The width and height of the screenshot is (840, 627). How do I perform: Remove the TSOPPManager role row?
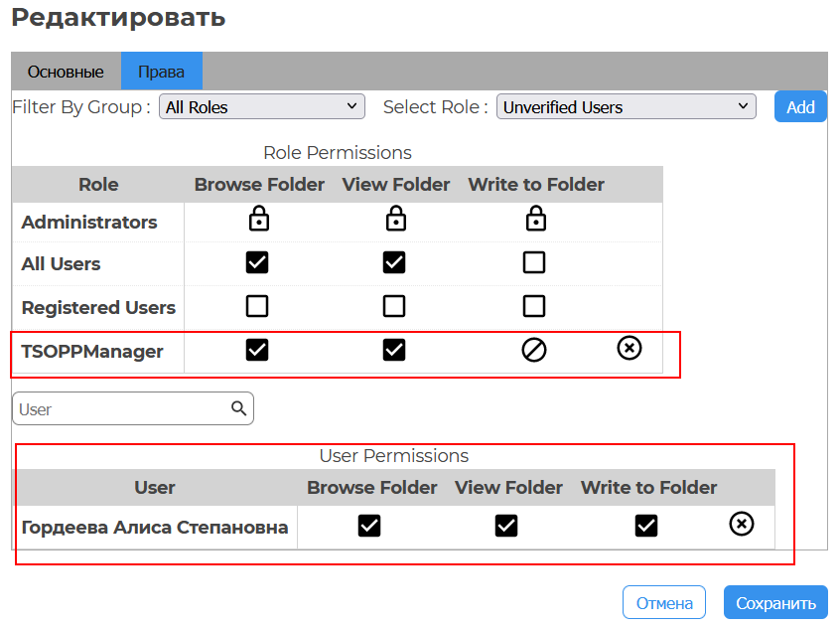coord(629,348)
